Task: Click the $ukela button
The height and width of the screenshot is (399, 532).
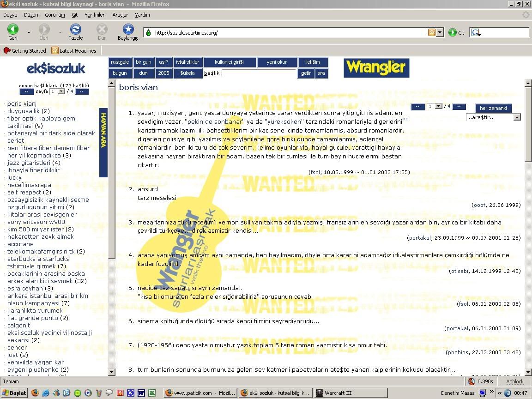Action: [187, 73]
